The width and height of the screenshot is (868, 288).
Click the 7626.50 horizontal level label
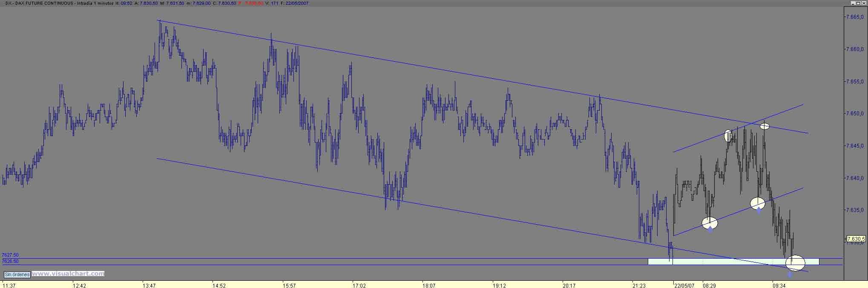pyautogui.click(x=10, y=261)
